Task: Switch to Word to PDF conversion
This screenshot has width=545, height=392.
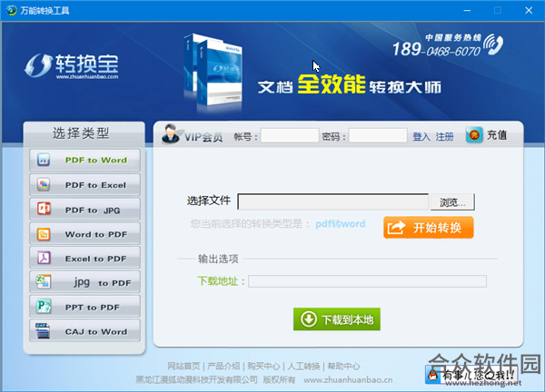Action: point(84,234)
